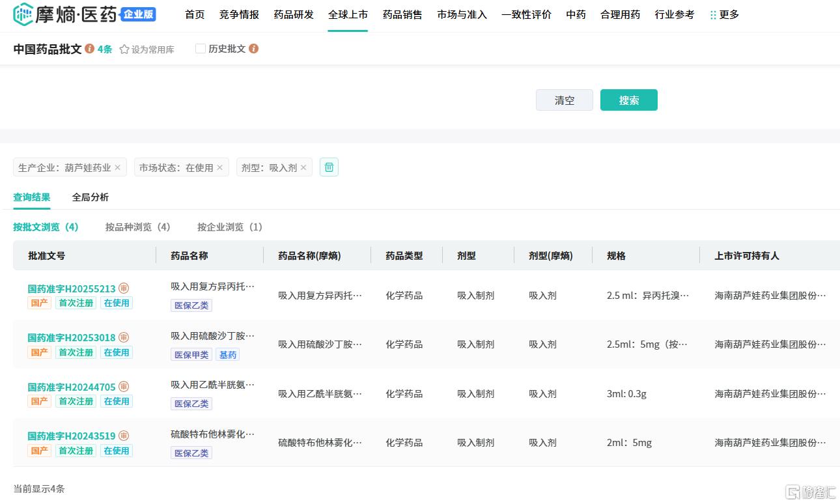This screenshot has width=840, height=504.
Task: Remove the 市场状态：在使用 filter tag
Action: click(220, 167)
